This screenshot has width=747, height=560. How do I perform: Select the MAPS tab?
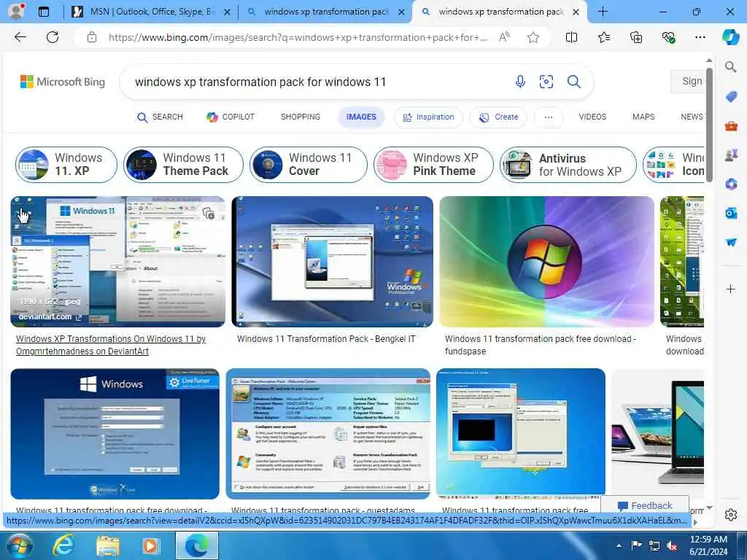click(643, 117)
